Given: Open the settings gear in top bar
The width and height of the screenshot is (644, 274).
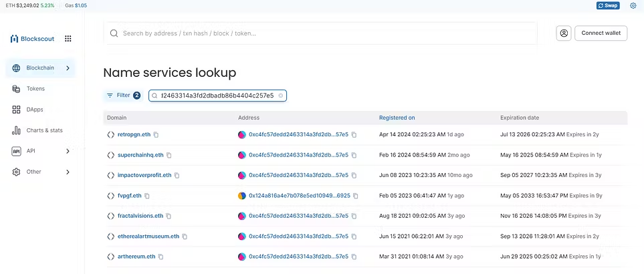Looking at the screenshot, I should (x=633, y=6).
